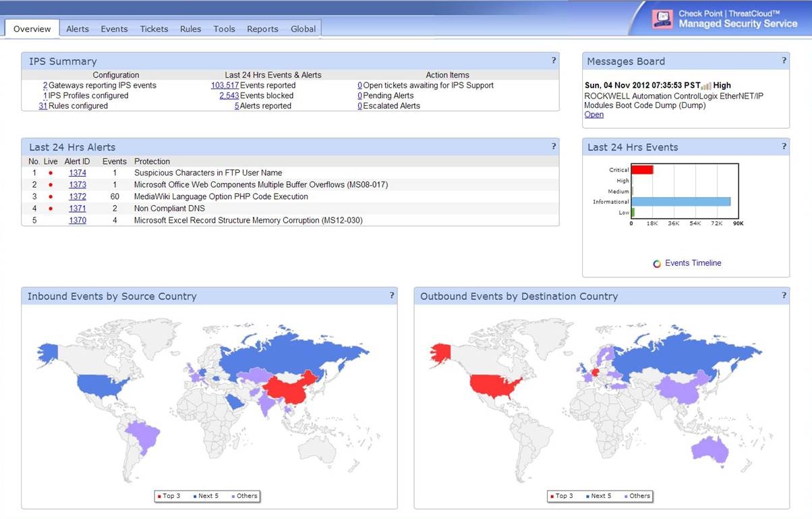Click live indicator dot for alert 1373
812x519 pixels.
pos(50,185)
